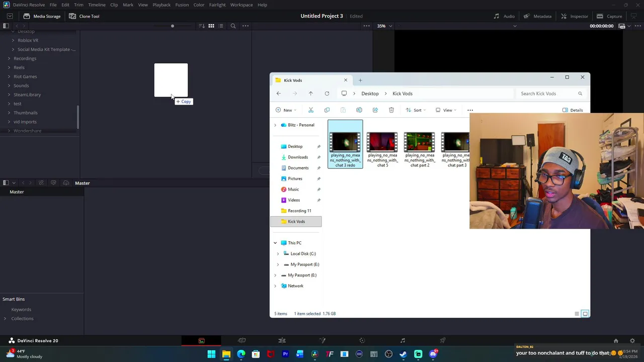
Task: Toggle the Details pane in Explorer
Action: click(573, 110)
